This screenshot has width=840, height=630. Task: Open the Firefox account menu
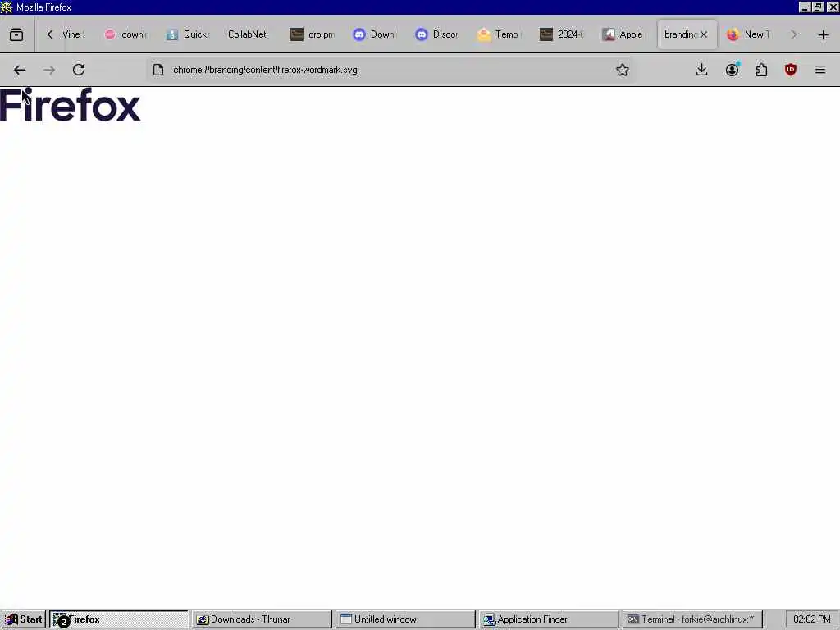pyautogui.click(x=732, y=70)
